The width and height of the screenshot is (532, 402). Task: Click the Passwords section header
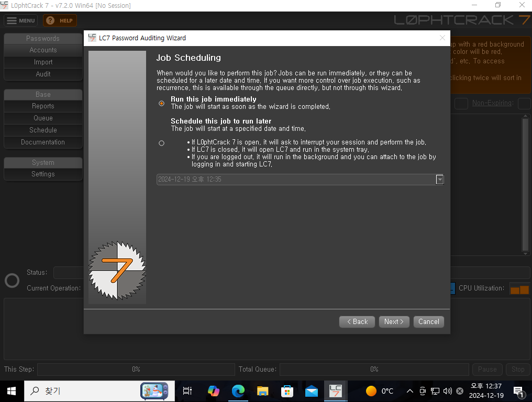(x=43, y=38)
